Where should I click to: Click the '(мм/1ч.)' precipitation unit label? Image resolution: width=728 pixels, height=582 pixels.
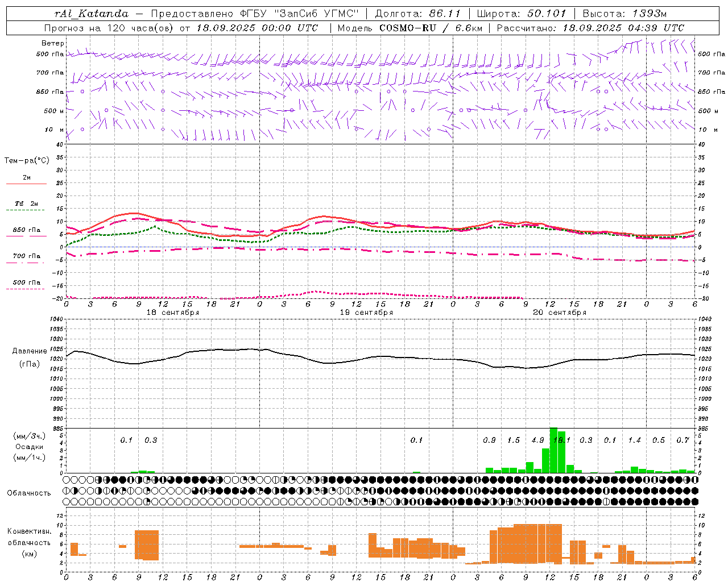(29, 458)
